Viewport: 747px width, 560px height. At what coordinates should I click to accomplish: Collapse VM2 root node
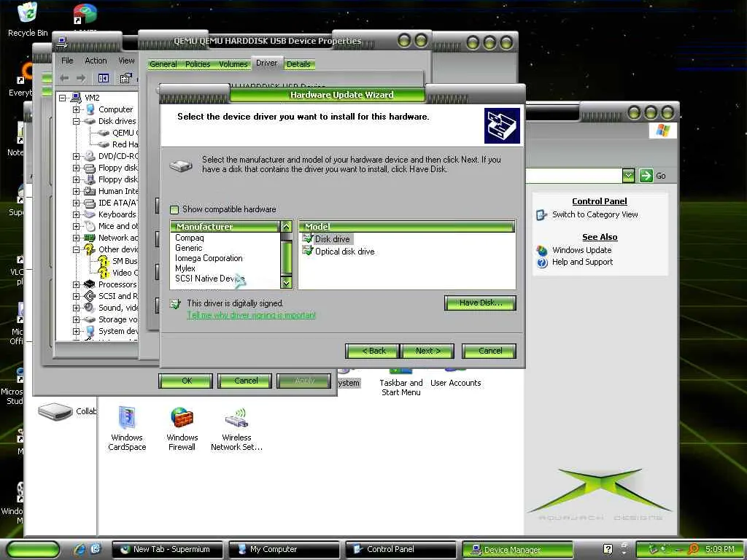coord(63,98)
